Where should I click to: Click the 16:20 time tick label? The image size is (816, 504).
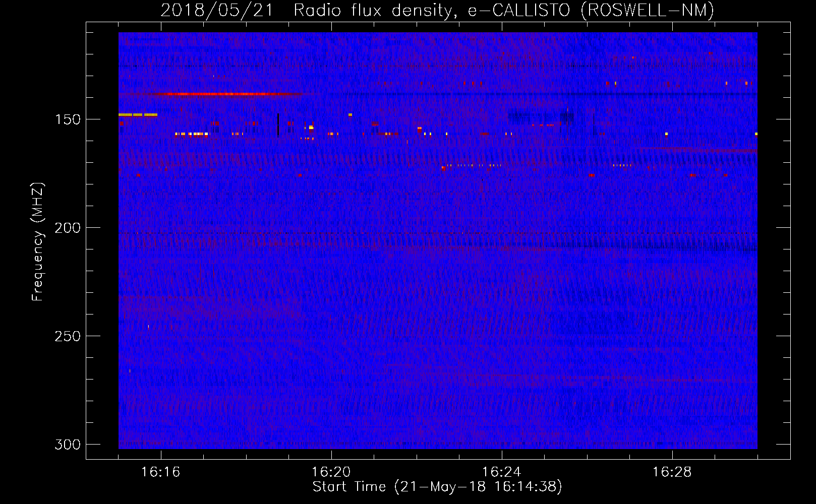[331, 472]
